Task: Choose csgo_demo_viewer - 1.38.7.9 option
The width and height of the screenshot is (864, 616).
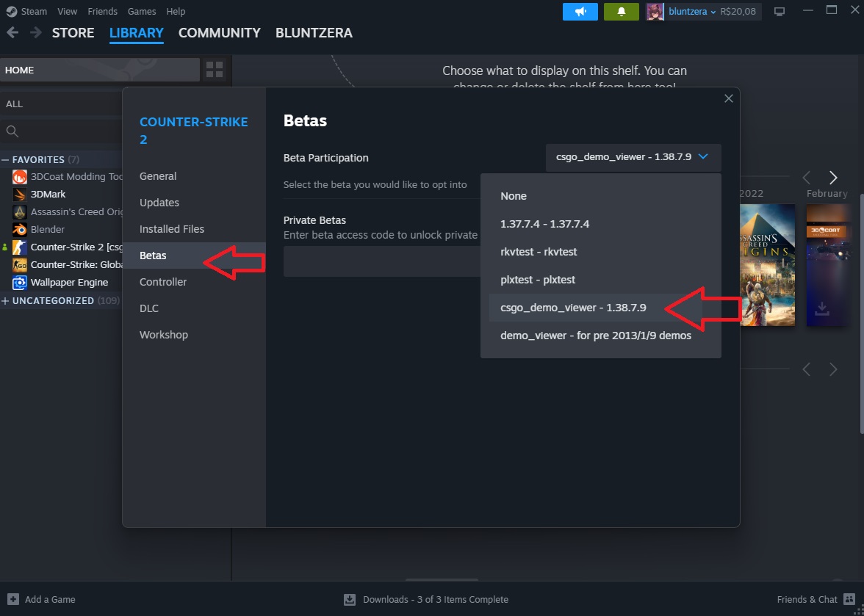Action: [x=601, y=308]
